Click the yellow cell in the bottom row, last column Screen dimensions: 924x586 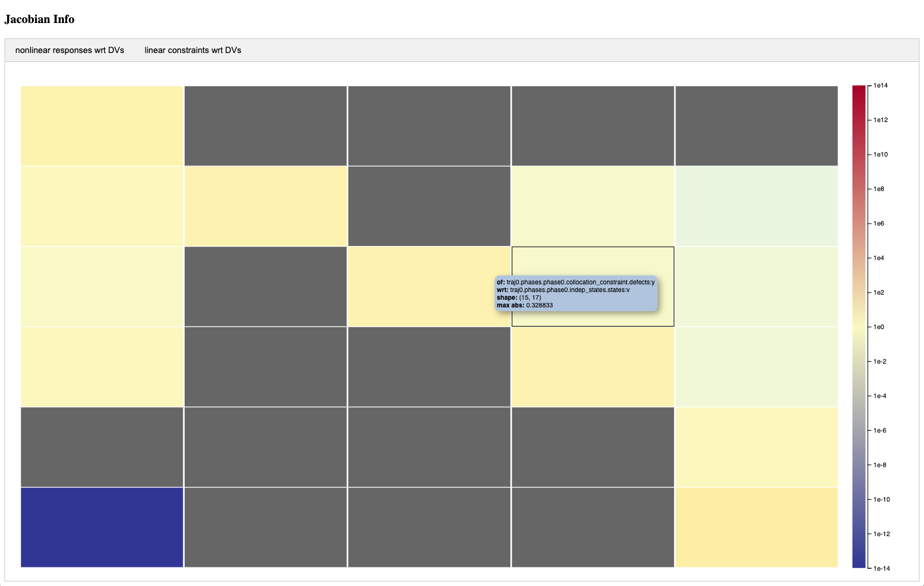tap(757, 527)
